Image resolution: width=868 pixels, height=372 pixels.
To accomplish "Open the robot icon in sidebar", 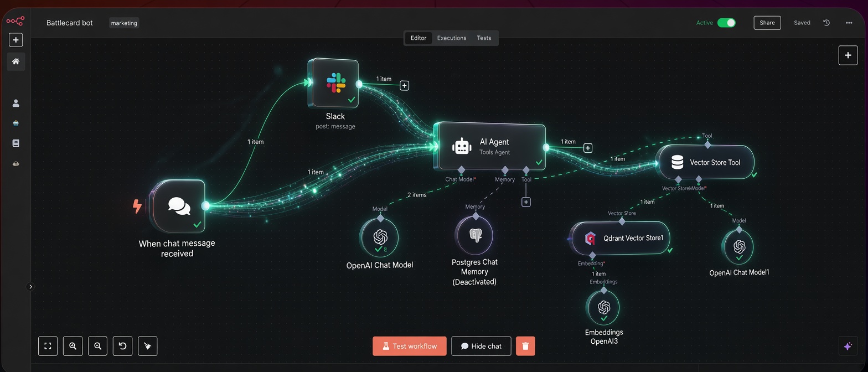I will pyautogui.click(x=15, y=123).
